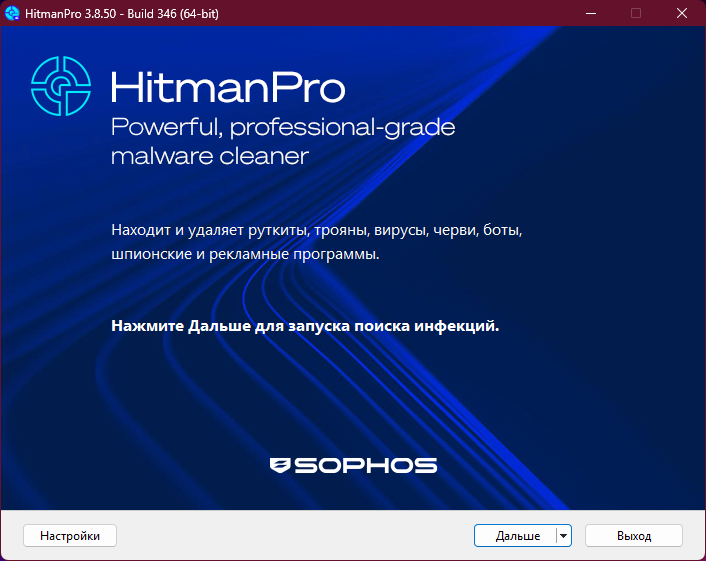Click the Выход exit button
The image size is (706, 561).
(x=634, y=535)
